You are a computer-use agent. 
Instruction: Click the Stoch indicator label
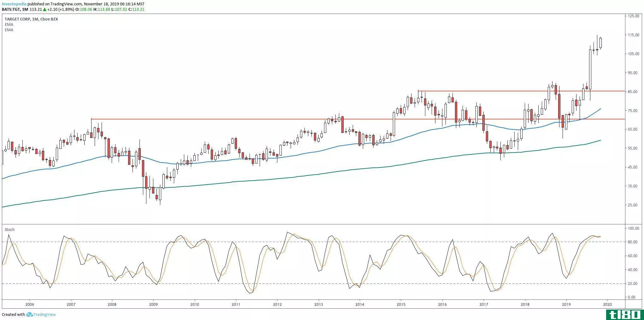click(9, 229)
